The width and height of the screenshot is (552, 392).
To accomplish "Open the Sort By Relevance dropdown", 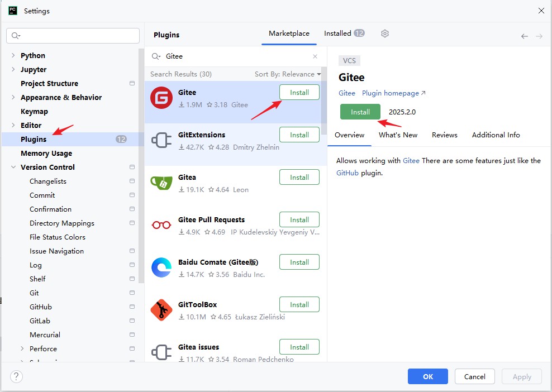I will [288, 74].
